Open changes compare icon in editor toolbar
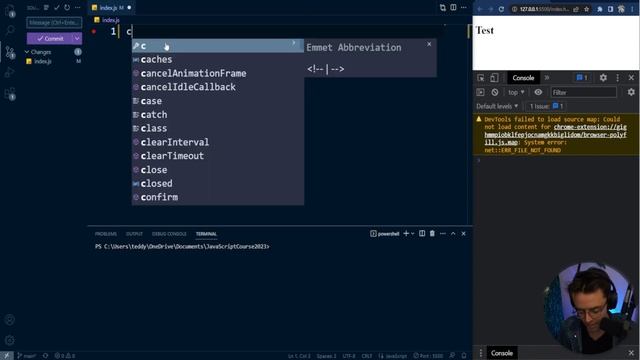This screenshot has width=640, height=360. coord(443,7)
